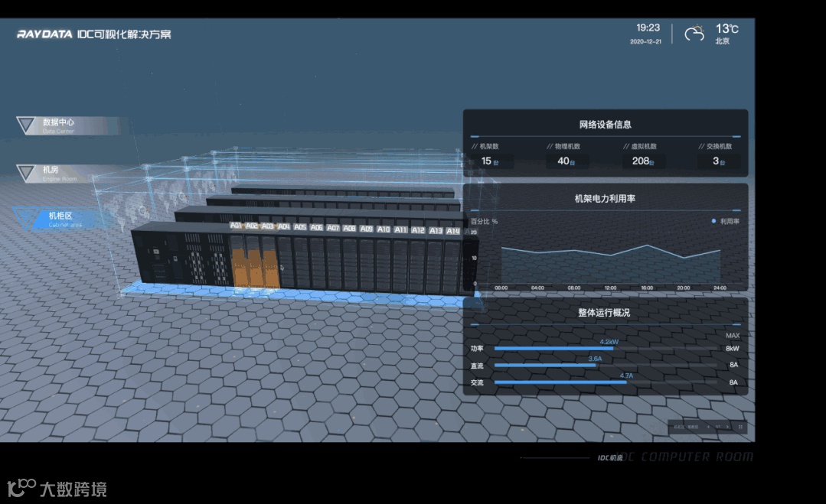Go to next page with right arrow
The width and height of the screenshot is (826, 504).
pyautogui.click(x=727, y=427)
